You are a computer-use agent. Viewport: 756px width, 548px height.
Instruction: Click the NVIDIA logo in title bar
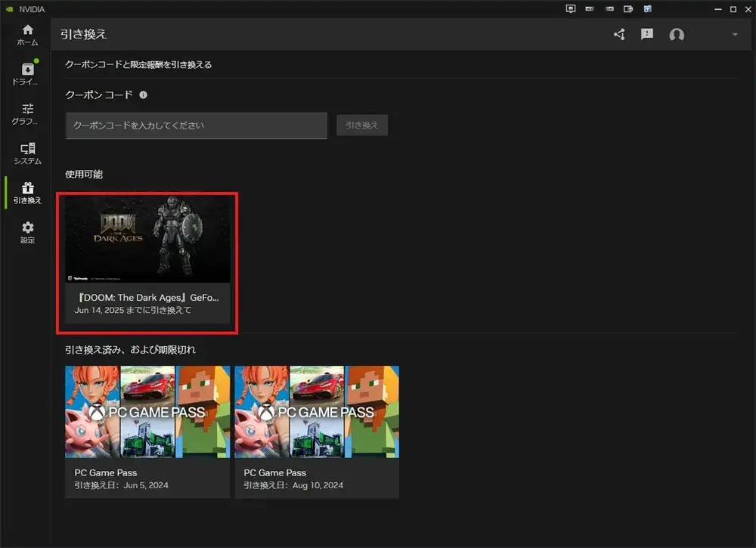point(10,9)
